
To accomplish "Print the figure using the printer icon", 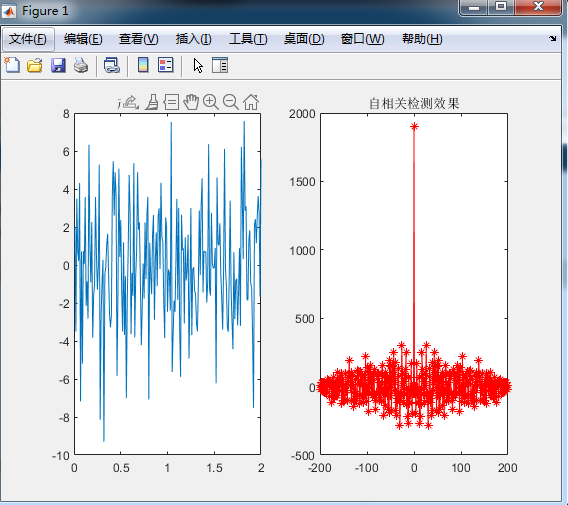I will (81, 66).
